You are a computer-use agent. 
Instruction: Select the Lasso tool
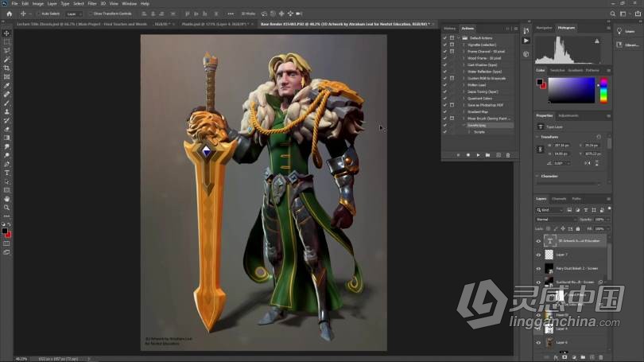point(6,51)
